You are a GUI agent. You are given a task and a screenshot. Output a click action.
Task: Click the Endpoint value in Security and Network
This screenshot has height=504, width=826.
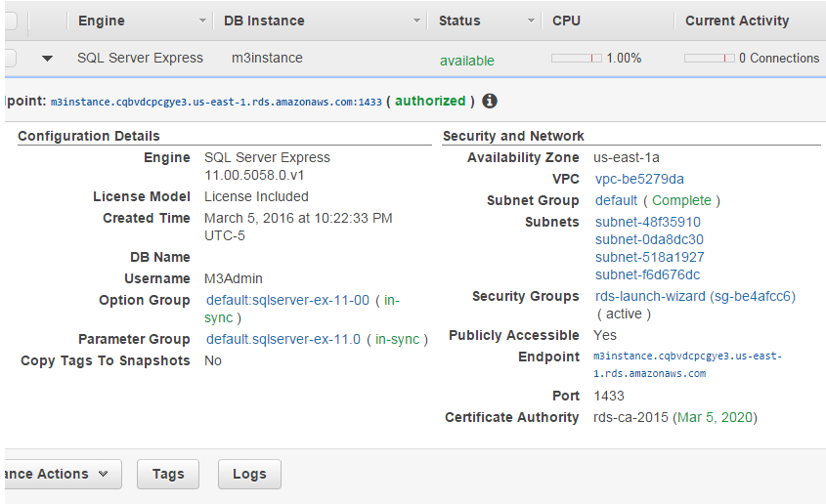tap(687, 364)
